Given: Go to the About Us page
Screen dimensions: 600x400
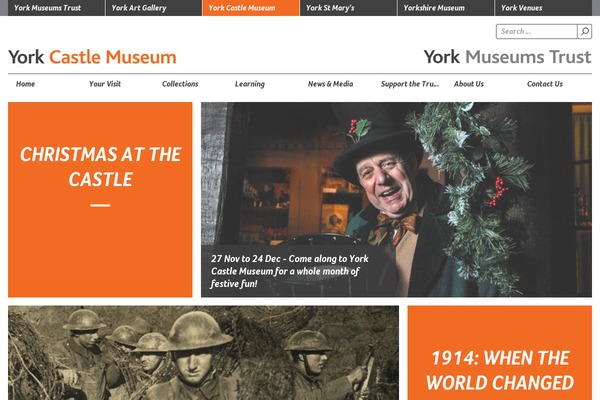Looking at the screenshot, I should click(469, 84).
